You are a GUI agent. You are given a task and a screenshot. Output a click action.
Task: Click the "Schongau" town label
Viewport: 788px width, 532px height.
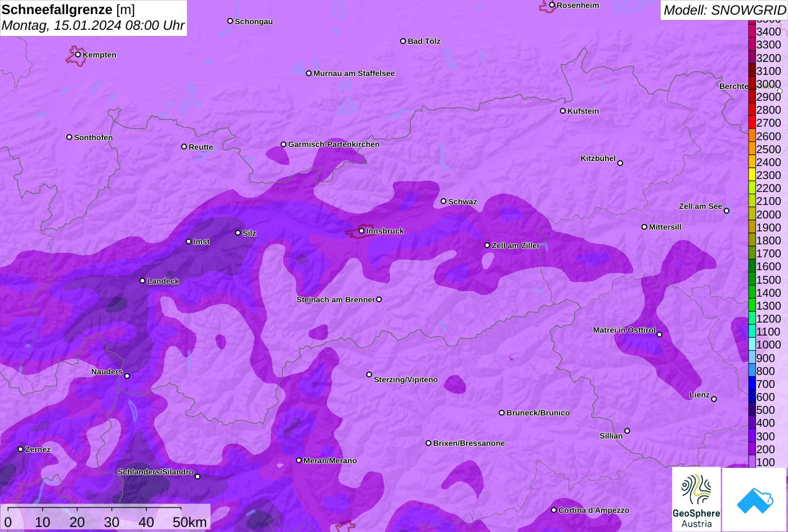tap(254, 22)
